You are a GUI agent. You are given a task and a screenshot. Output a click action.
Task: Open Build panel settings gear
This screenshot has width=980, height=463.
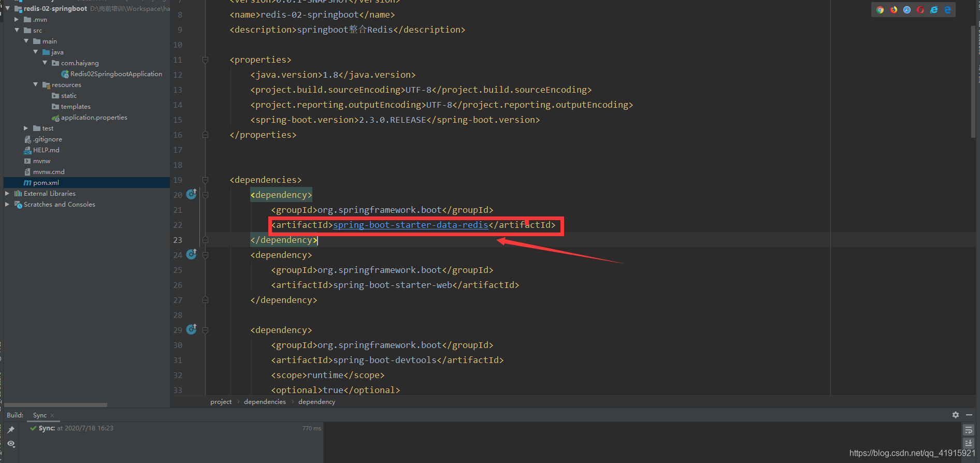coord(956,415)
